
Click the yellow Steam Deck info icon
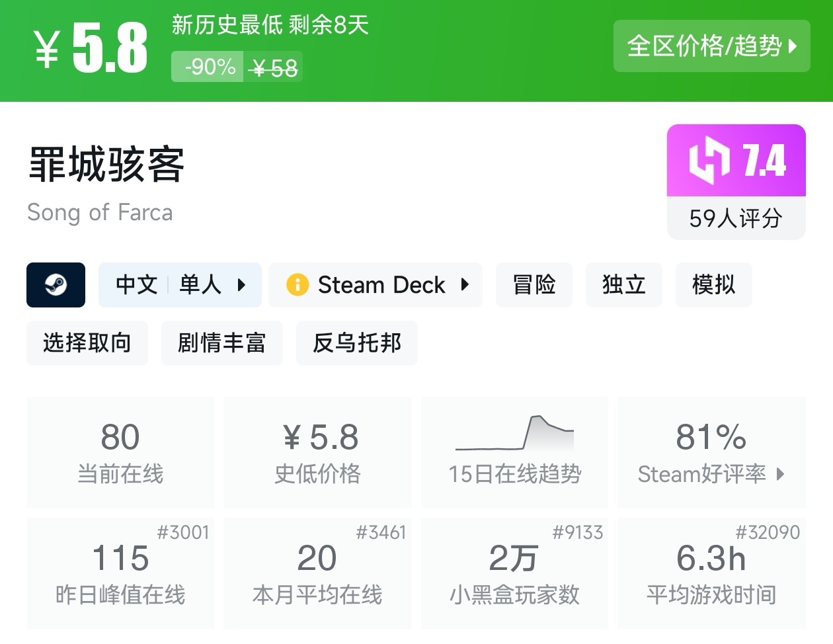click(297, 285)
